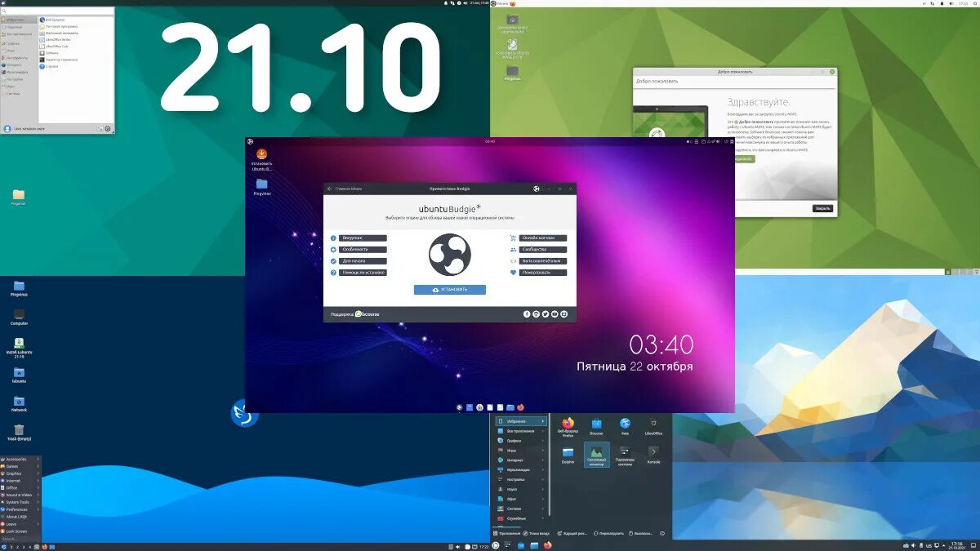Expand Preferences submenu in LXQt menu

click(20, 510)
